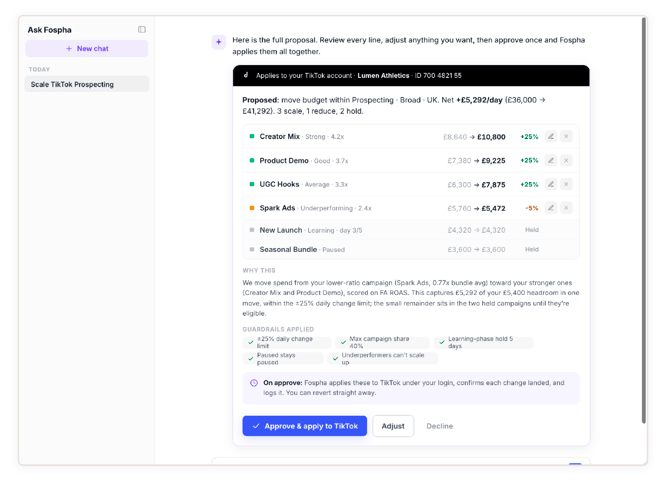Remove the UGC Hooks row
The height and width of the screenshot is (480, 670).
point(566,184)
